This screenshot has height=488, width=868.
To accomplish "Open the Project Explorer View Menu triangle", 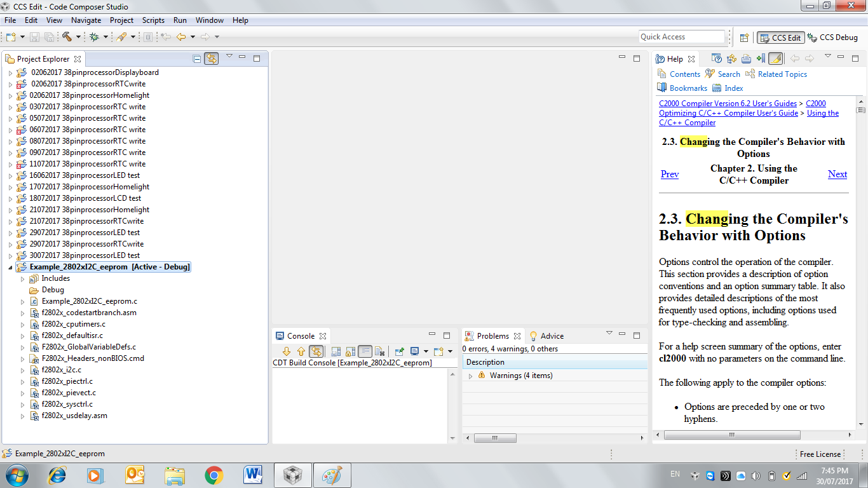I will [x=229, y=57].
